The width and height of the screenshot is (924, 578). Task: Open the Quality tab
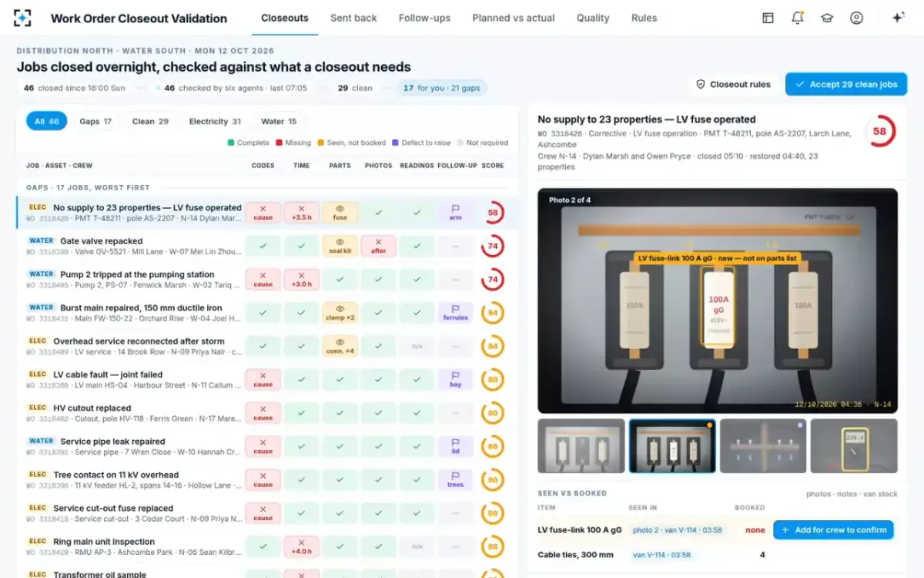click(593, 18)
